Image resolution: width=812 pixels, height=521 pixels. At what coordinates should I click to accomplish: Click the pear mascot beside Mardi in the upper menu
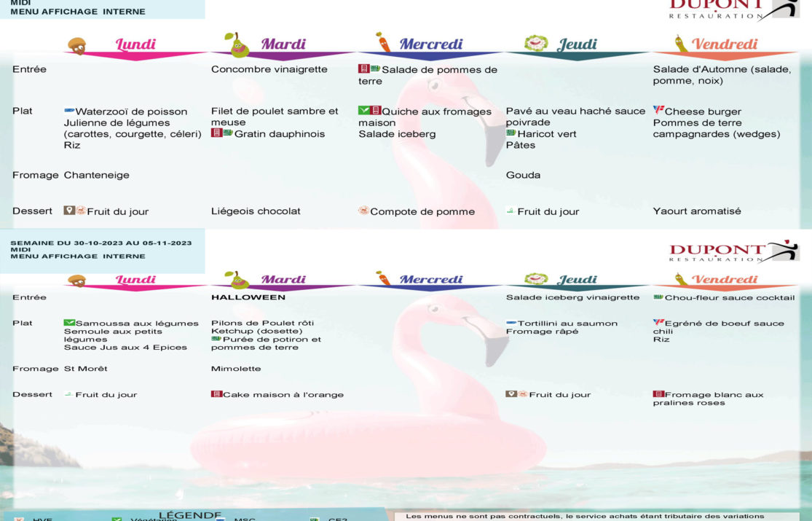pos(237,44)
